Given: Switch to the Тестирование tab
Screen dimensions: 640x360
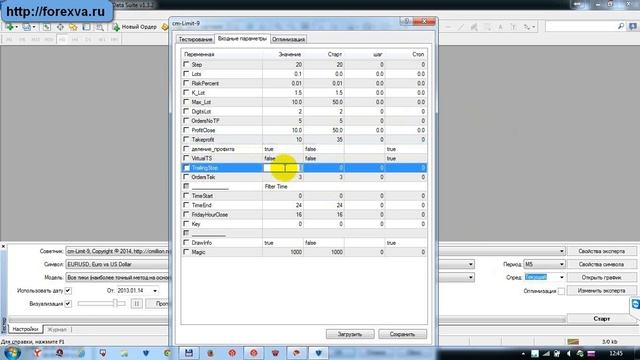Looking at the screenshot, I should pos(195,40).
